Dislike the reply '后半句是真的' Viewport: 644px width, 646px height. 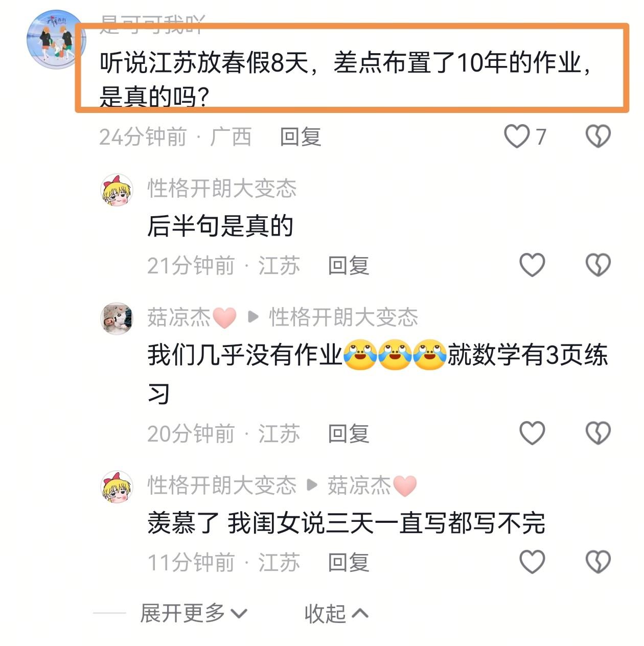[597, 265]
